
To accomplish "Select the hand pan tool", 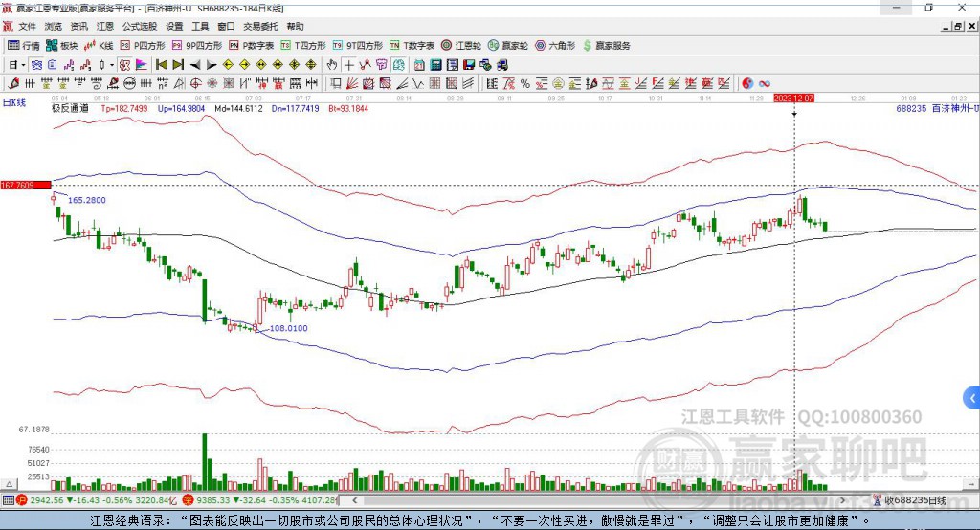I will (x=332, y=65).
